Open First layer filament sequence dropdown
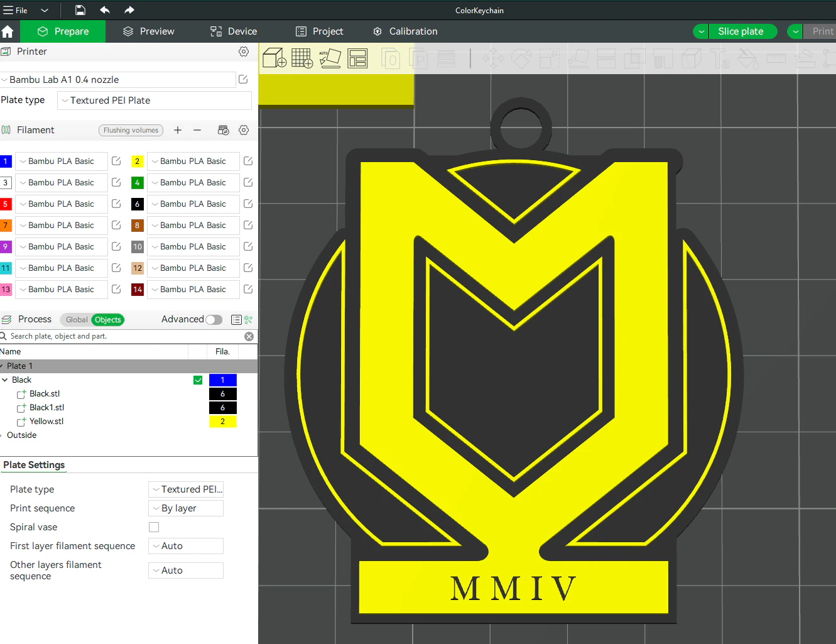Viewport: 836px width, 644px height. (x=186, y=546)
